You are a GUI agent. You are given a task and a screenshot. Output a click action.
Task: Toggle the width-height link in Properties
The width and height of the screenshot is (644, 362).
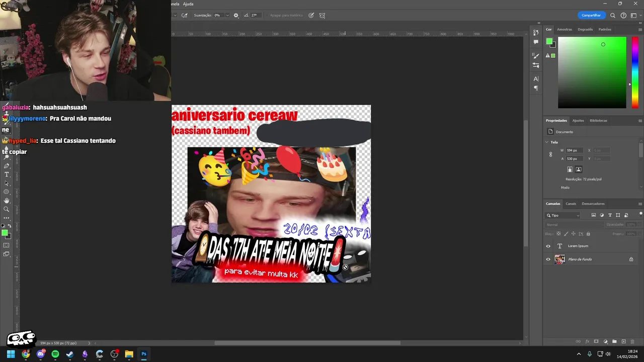tap(551, 154)
